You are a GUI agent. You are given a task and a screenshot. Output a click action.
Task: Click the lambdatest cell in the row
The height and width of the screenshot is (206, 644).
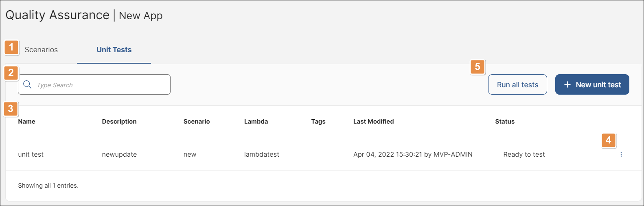pos(262,154)
